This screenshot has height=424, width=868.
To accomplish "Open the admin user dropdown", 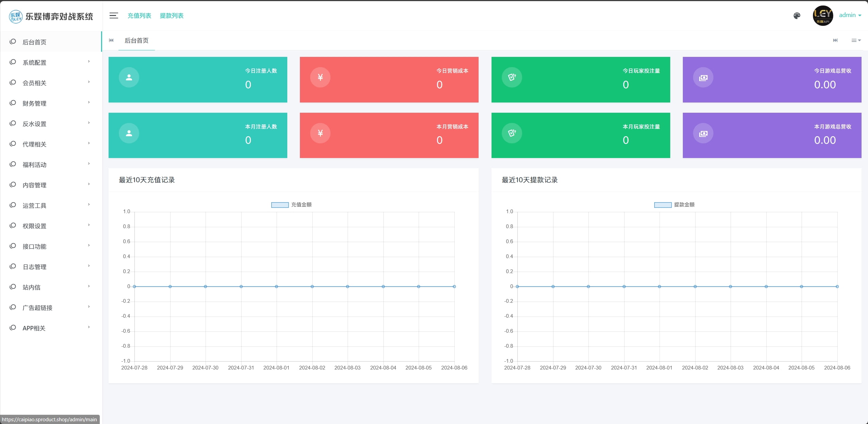I will click(850, 15).
